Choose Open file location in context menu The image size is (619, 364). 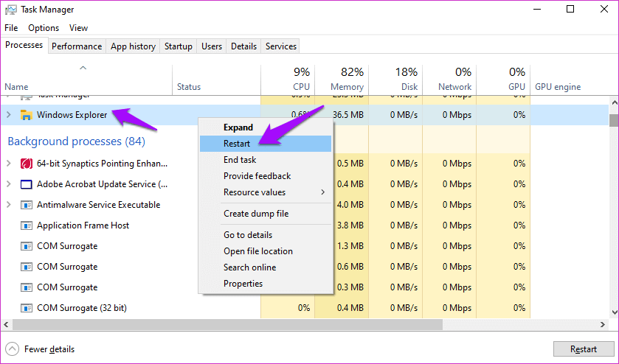click(x=266, y=251)
